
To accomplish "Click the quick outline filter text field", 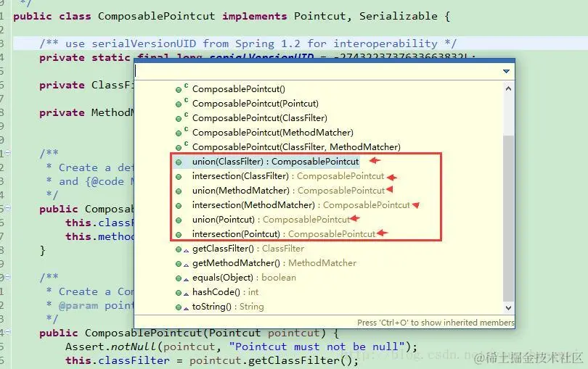I will click(x=317, y=71).
